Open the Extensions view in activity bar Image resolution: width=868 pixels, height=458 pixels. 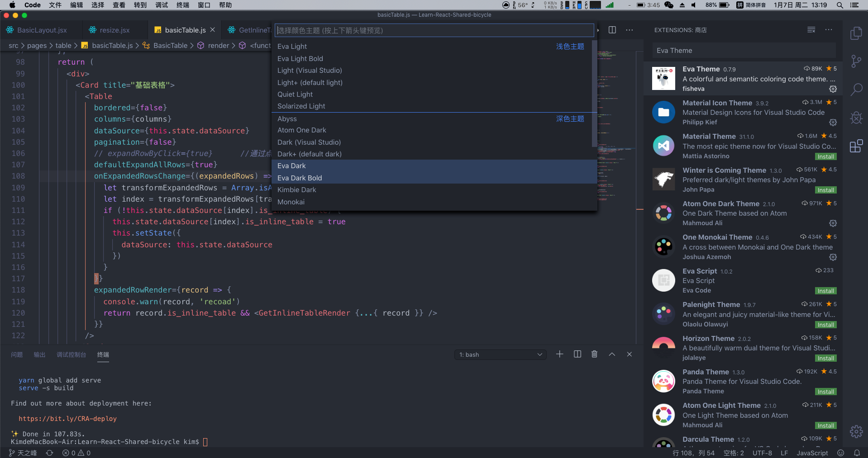[x=856, y=146]
